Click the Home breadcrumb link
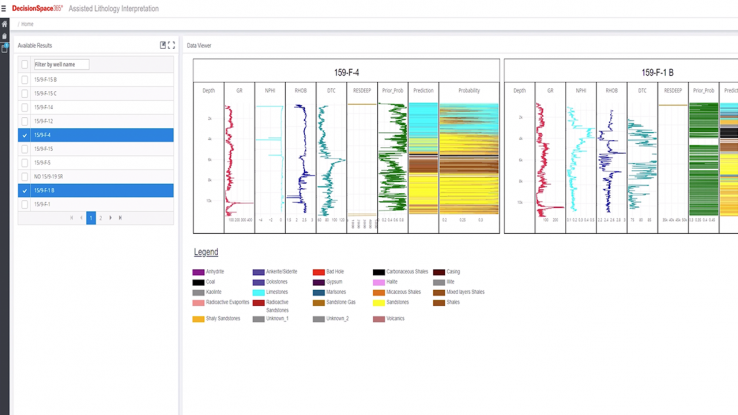 (27, 24)
